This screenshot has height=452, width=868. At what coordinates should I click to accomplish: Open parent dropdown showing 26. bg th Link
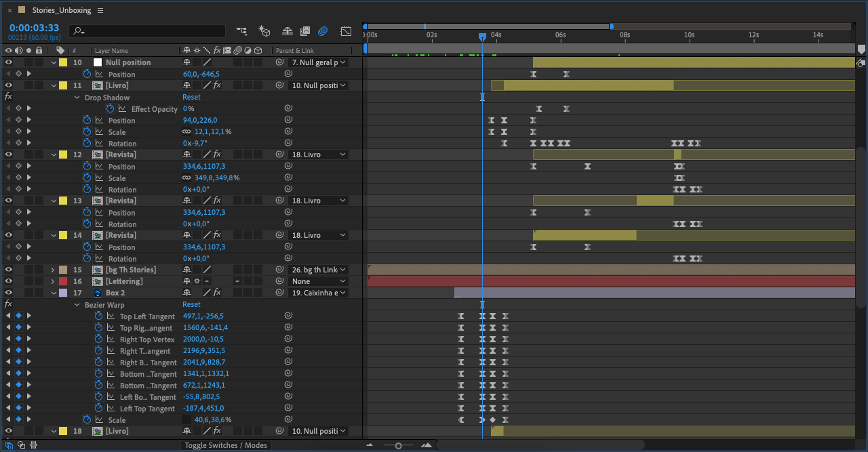coord(318,270)
